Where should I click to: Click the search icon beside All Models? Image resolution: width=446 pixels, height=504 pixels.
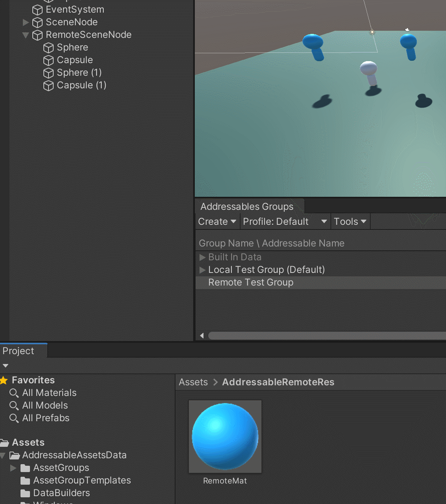[14, 406]
